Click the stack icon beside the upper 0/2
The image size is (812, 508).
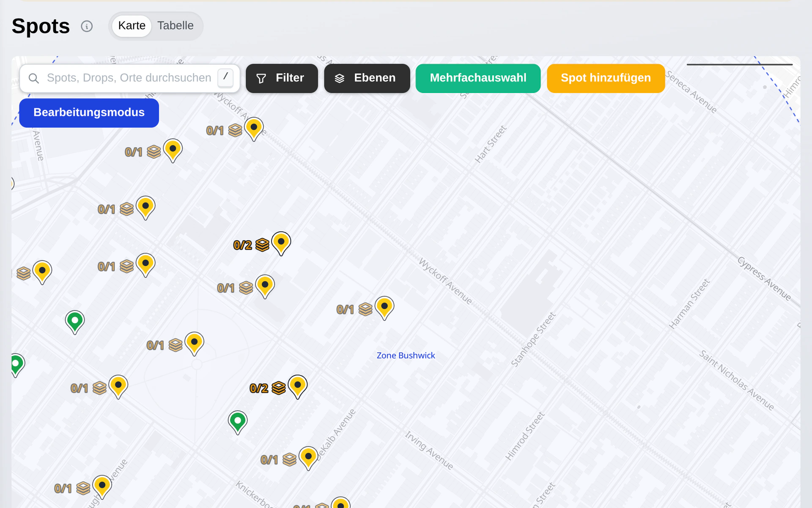pos(262,245)
